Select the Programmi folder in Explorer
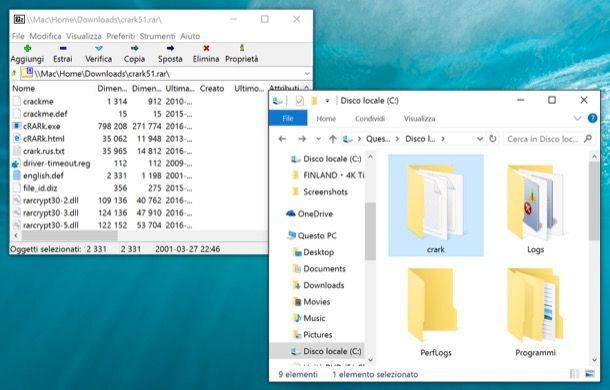 tap(535, 312)
